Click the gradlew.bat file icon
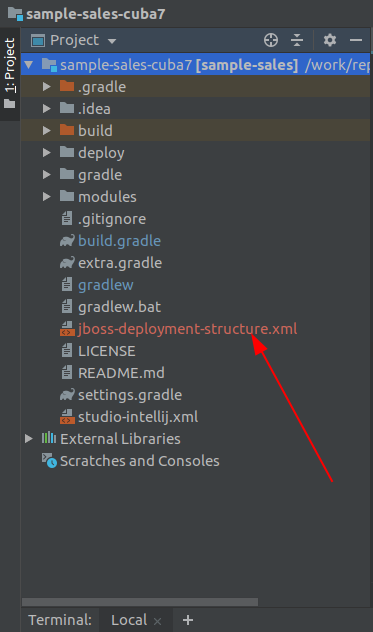This screenshot has height=632, width=373. coord(67,307)
